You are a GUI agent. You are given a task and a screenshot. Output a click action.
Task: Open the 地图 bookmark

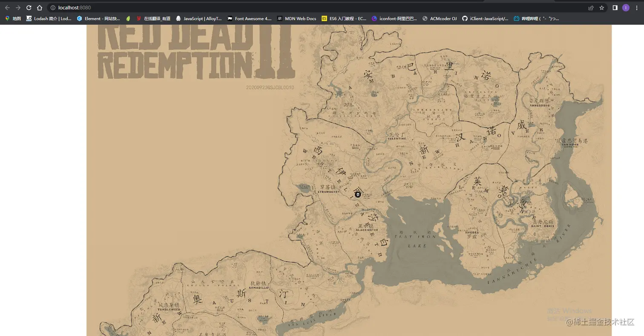coord(13,19)
